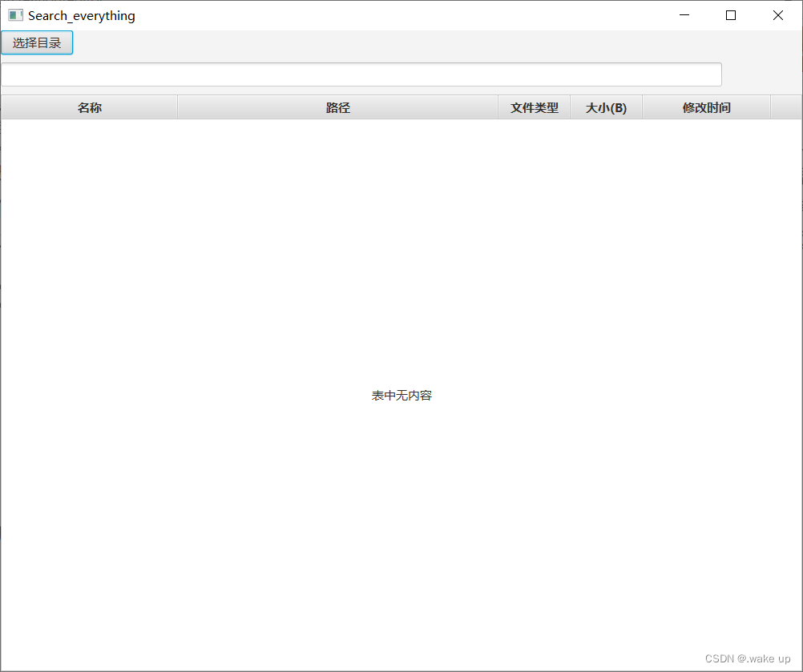Click the minimize window button
This screenshot has width=803, height=672.
(683, 14)
